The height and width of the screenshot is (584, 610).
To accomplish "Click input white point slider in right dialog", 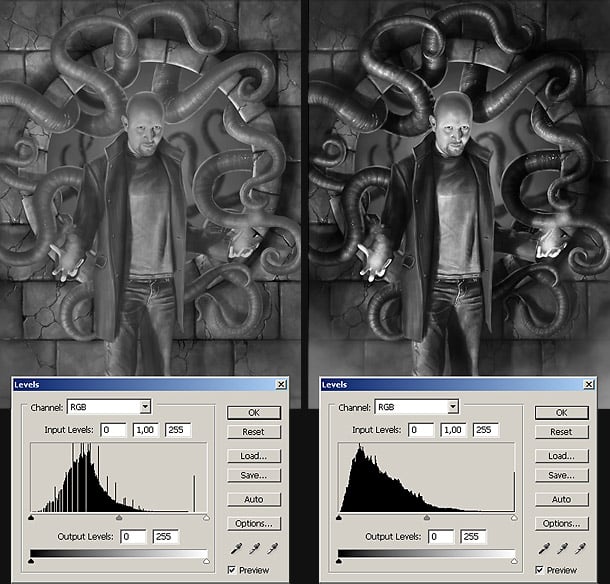I will tap(514, 517).
